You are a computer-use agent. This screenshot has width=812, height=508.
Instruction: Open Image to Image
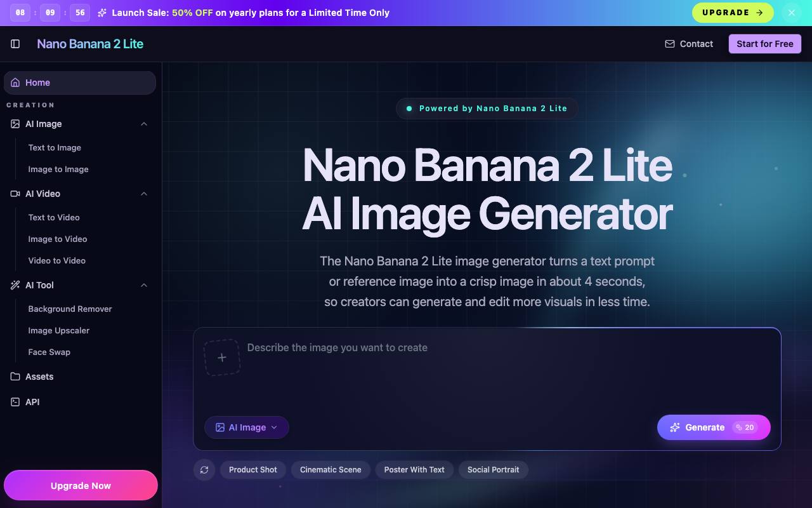click(58, 169)
